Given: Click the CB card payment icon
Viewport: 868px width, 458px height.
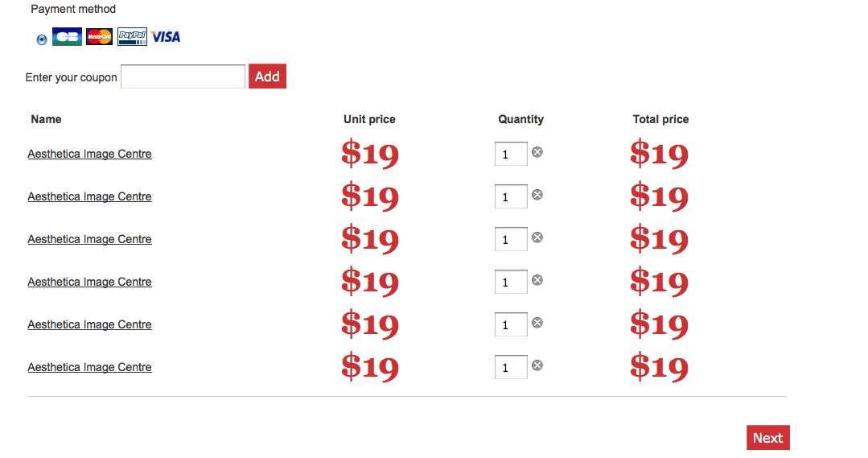Looking at the screenshot, I should (x=67, y=36).
